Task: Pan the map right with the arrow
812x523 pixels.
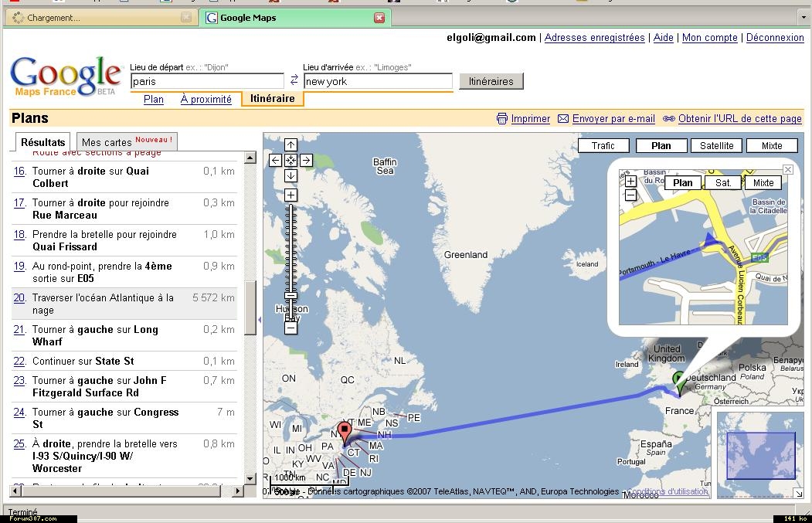Action: coord(306,161)
